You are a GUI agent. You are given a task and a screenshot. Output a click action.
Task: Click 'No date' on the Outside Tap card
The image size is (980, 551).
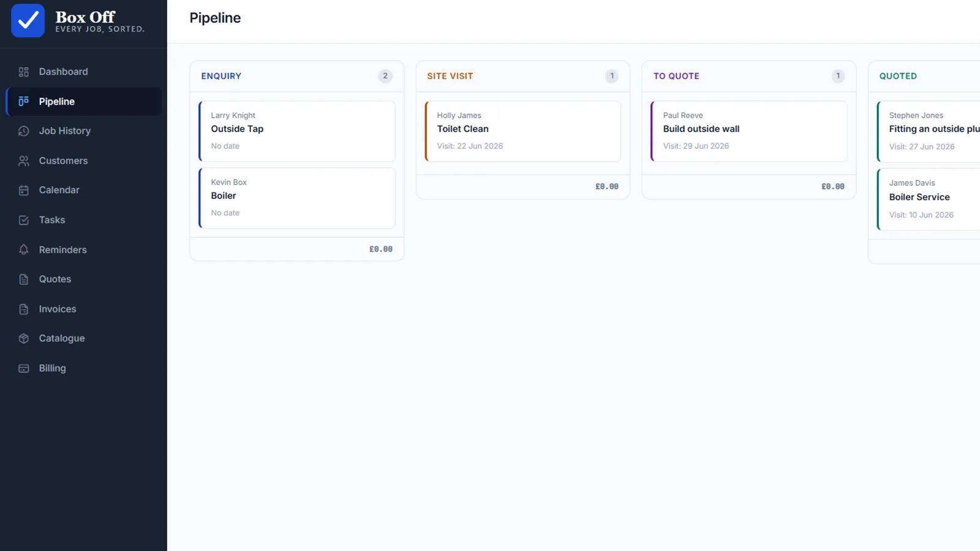225,146
